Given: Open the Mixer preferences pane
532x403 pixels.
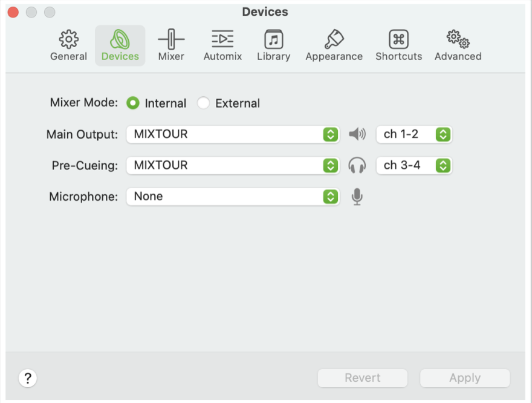Looking at the screenshot, I should point(171,45).
